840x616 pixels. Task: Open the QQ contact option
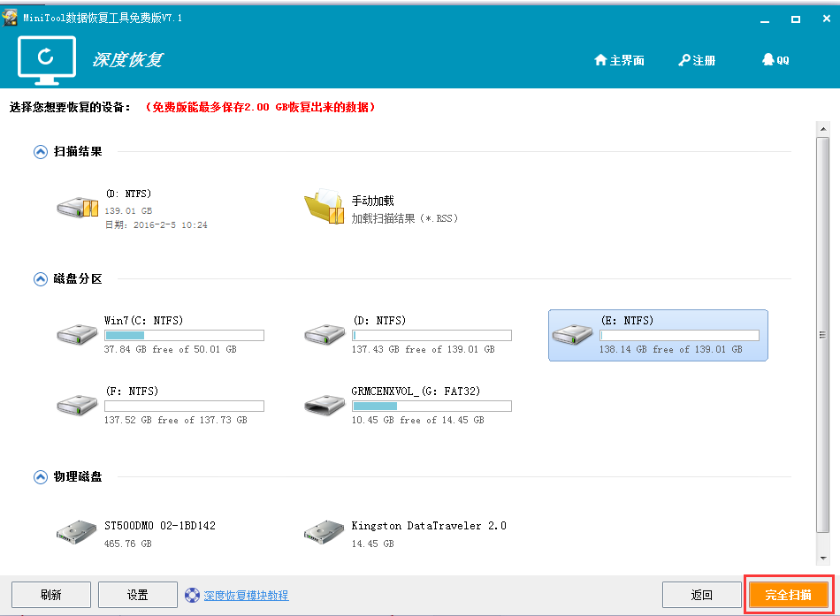[x=775, y=60]
